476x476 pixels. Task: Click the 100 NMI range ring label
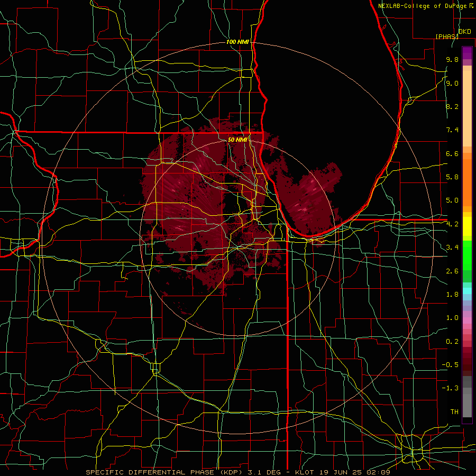(x=237, y=42)
